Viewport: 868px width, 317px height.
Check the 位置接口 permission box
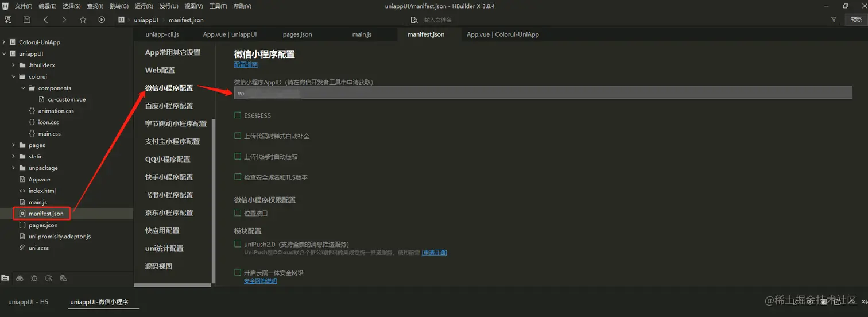(x=238, y=213)
